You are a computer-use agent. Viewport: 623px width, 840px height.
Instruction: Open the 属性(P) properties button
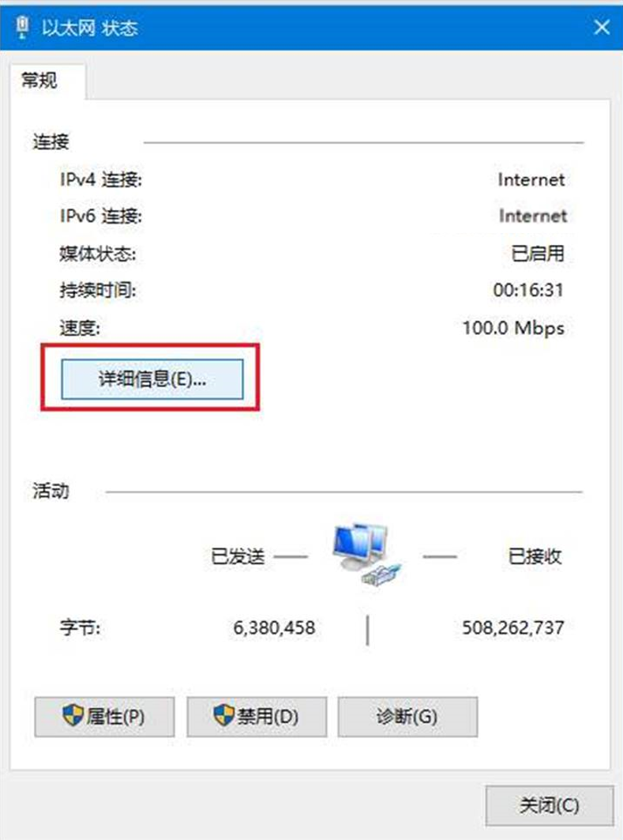click(x=104, y=716)
